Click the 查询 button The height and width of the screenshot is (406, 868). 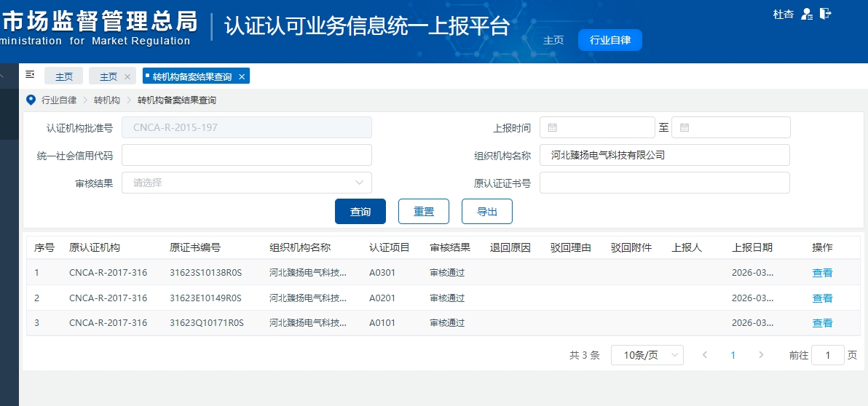[360, 212]
